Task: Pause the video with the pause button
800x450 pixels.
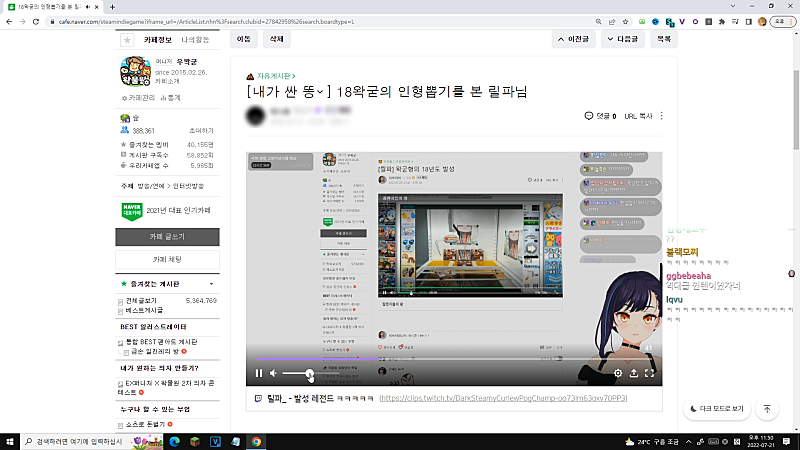Action: click(x=259, y=373)
